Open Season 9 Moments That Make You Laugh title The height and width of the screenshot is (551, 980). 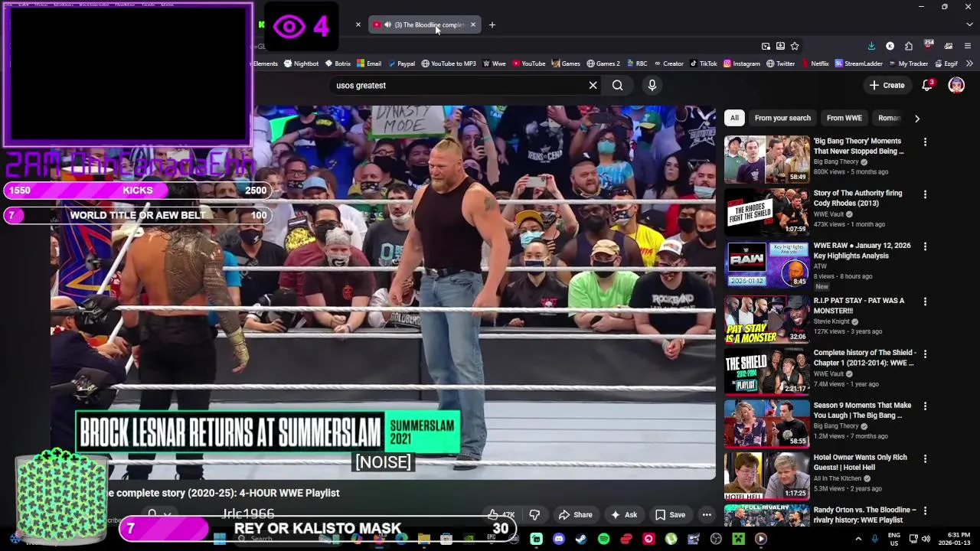click(862, 410)
